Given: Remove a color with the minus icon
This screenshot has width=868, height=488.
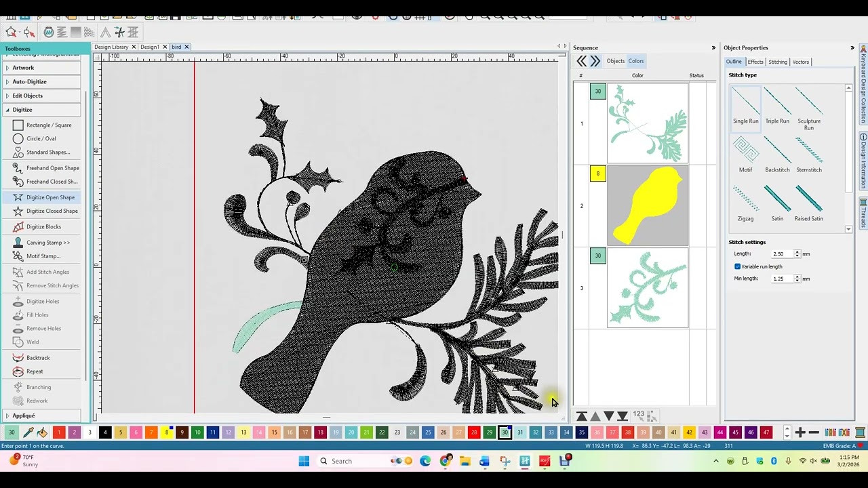Looking at the screenshot, I should pos(814,432).
